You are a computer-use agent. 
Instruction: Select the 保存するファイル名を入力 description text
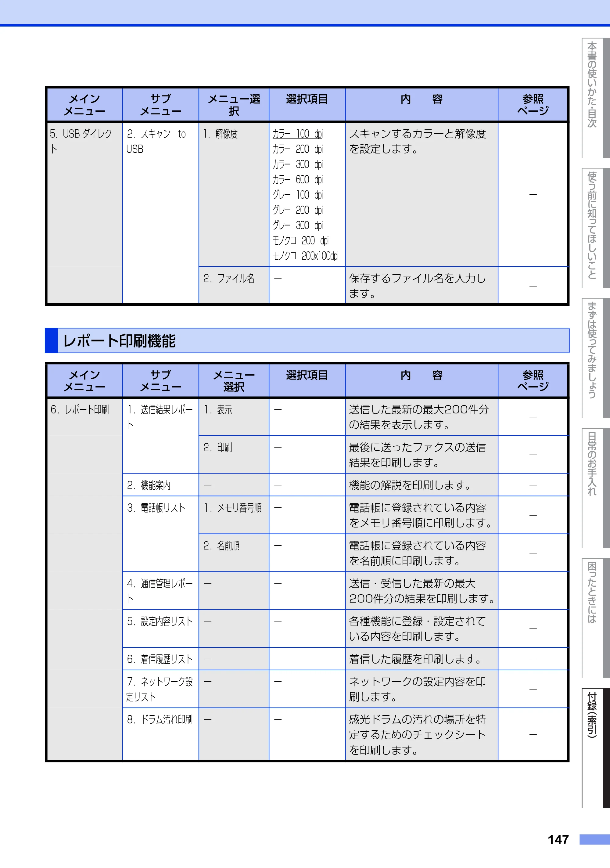(418, 286)
